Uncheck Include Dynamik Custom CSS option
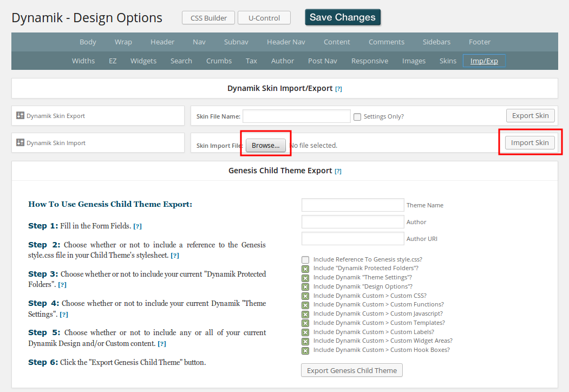This screenshot has height=392, width=569. click(x=305, y=296)
